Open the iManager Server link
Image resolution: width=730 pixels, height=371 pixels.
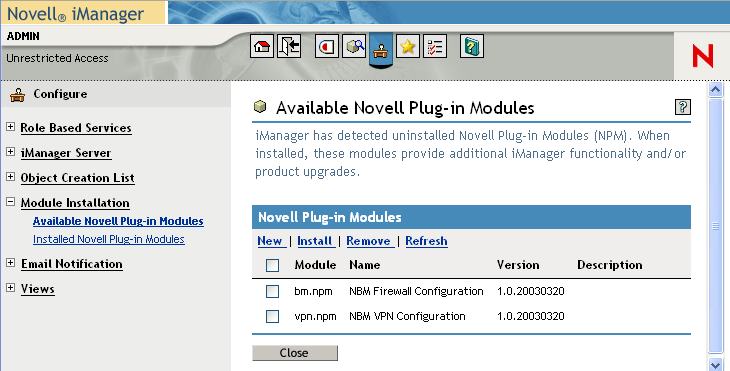click(66, 153)
